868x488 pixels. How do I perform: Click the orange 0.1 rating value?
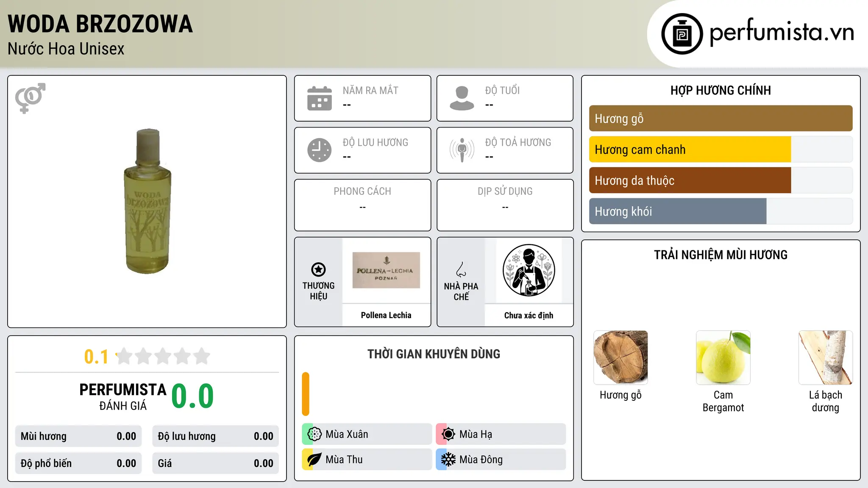pos(96,357)
